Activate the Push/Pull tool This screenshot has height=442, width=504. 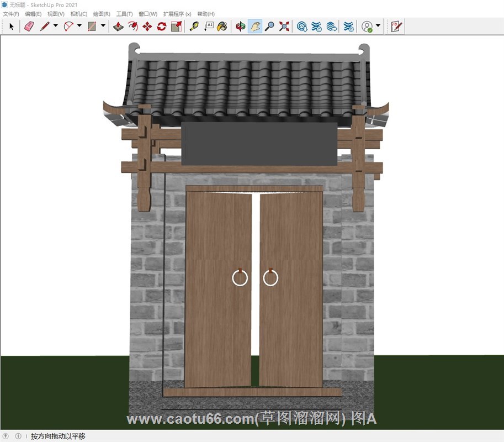(118, 26)
